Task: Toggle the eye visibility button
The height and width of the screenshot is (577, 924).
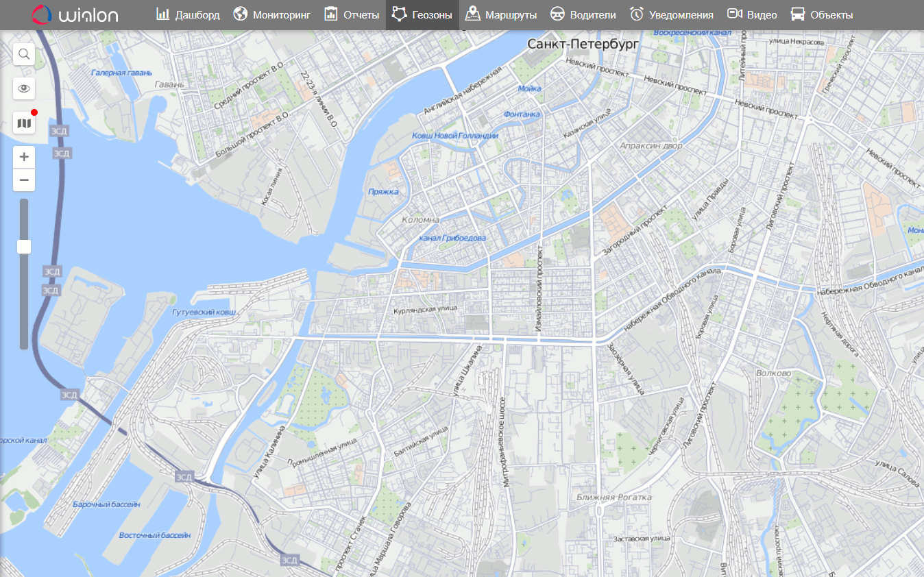Action: click(x=24, y=88)
